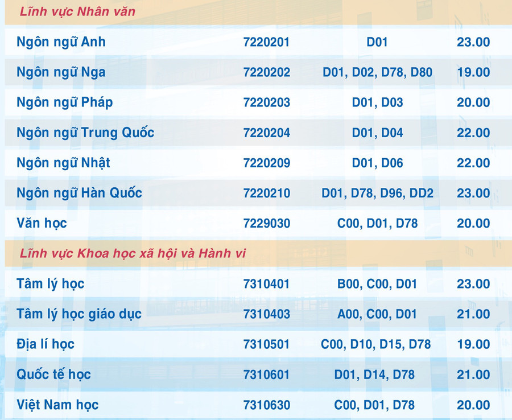Select subject groups 'D01, D02, D78, D80'
The height and width of the screenshot is (420, 512).
tap(377, 72)
